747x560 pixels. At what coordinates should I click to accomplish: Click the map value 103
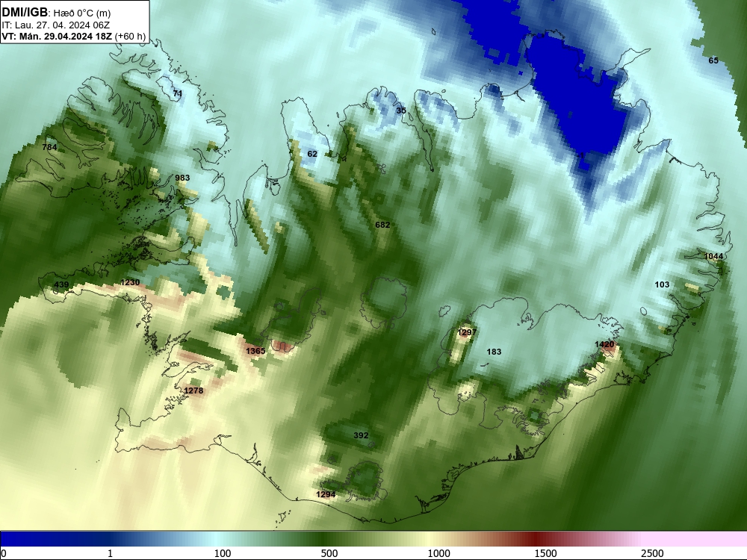tap(662, 284)
